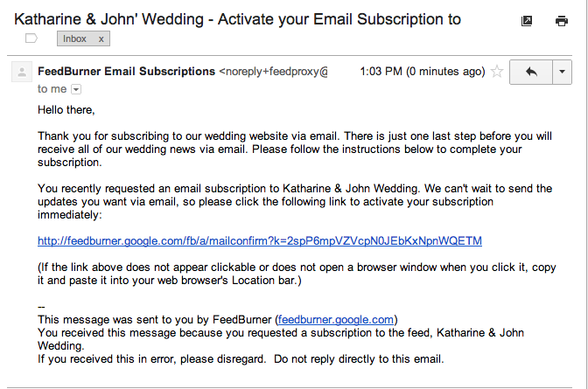Click the 'Do not reply directly' footer line

(x=241, y=358)
